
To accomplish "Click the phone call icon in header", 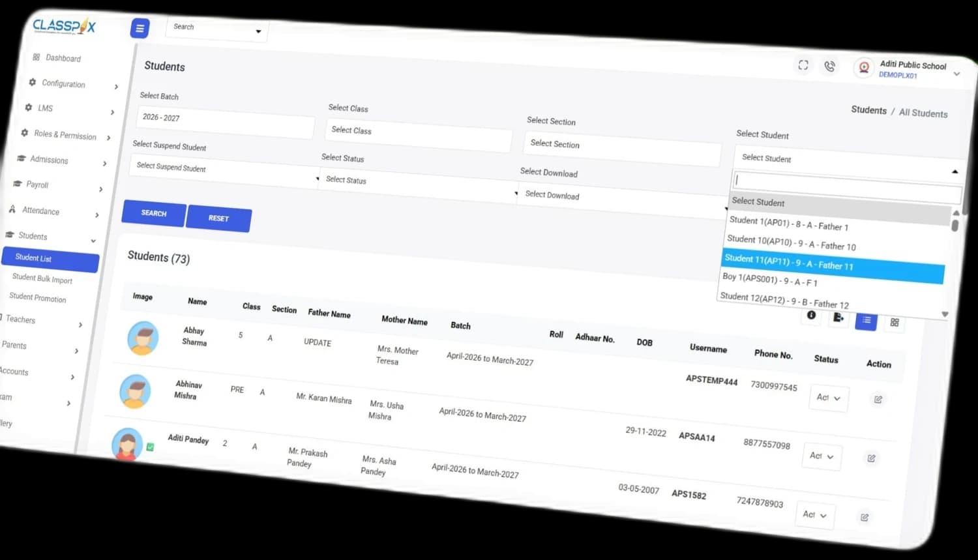I will [x=829, y=66].
